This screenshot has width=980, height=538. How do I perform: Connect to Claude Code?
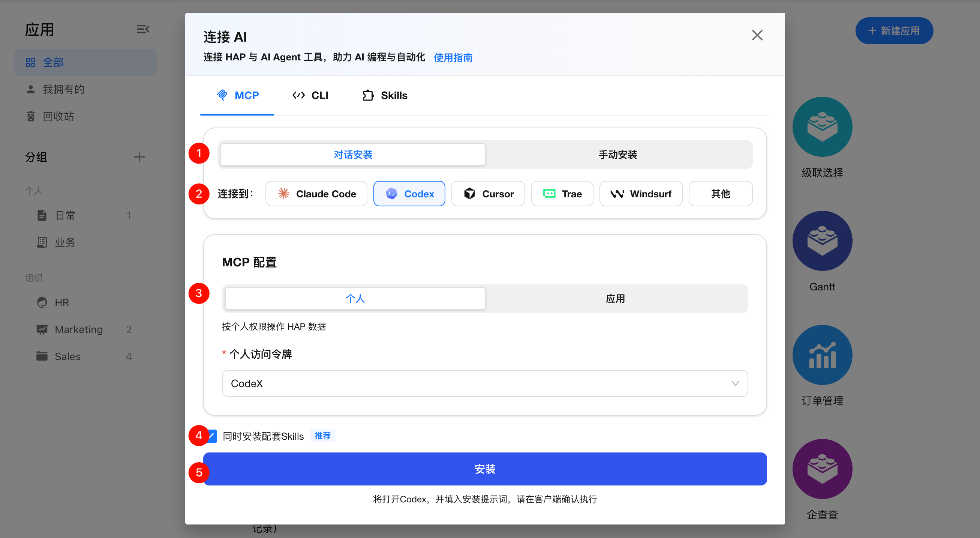pyautogui.click(x=316, y=194)
